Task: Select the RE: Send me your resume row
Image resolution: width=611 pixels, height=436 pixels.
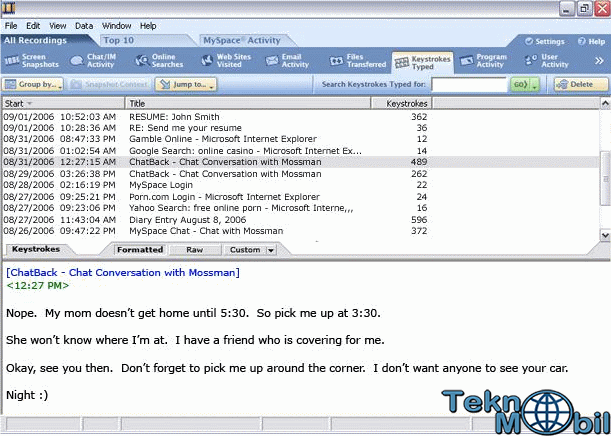Action: pos(300,128)
